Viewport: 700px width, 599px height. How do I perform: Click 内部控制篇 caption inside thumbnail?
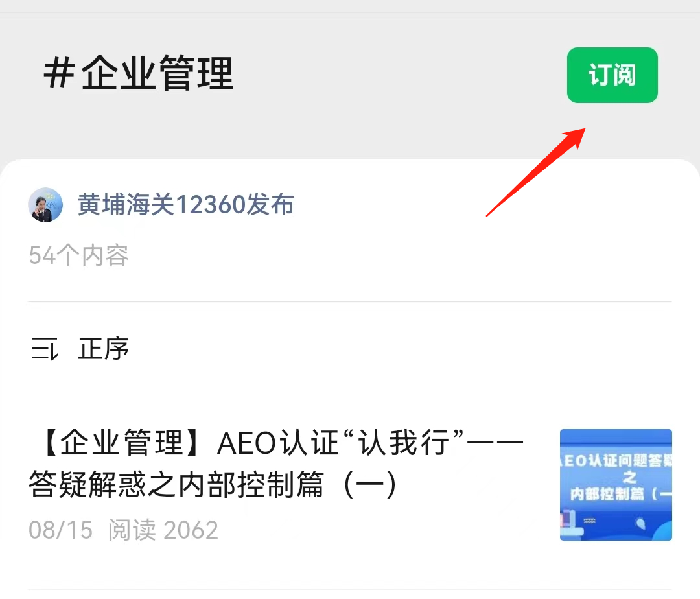607,494
